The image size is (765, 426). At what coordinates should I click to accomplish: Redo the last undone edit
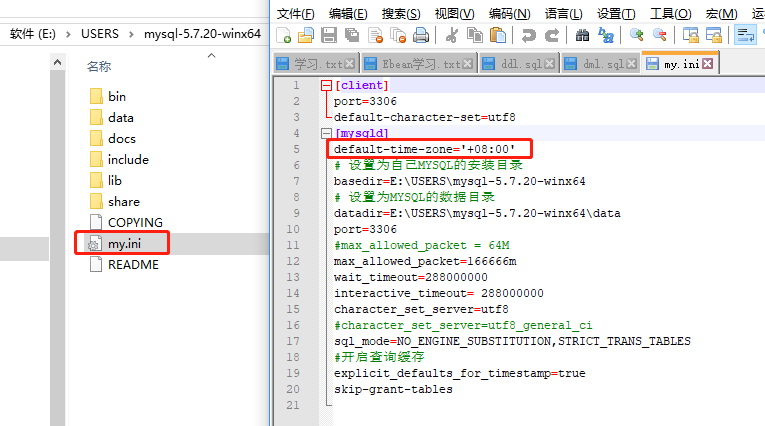pyautogui.click(x=552, y=35)
